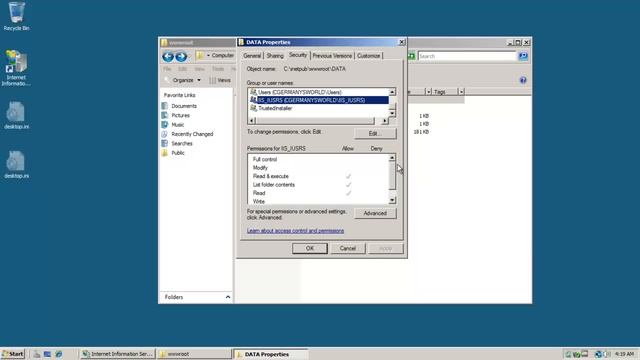Open the File menu in Explorer
This screenshot has width=640, height=360.
coord(167,69)
